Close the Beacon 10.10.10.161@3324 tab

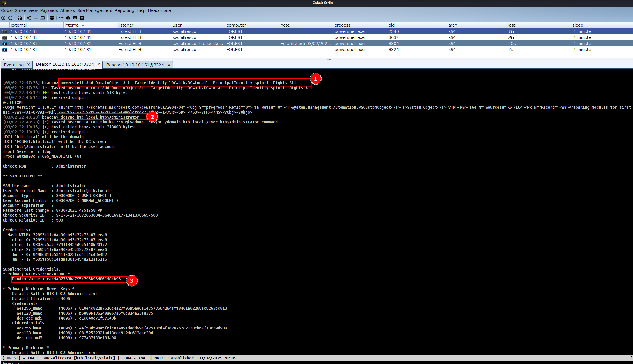click(x=169, y=65)
